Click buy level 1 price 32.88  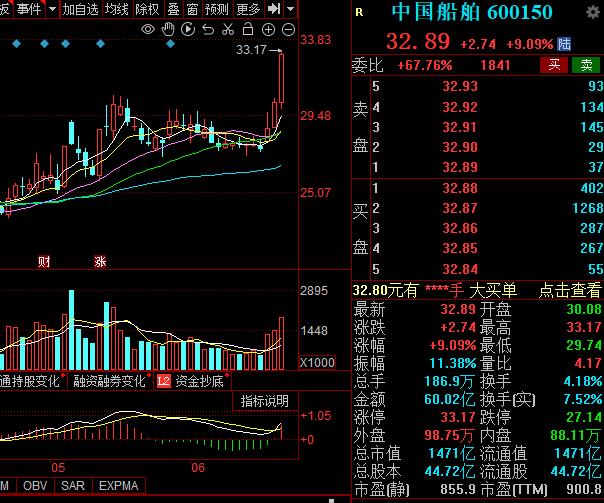tap(460, 188)
